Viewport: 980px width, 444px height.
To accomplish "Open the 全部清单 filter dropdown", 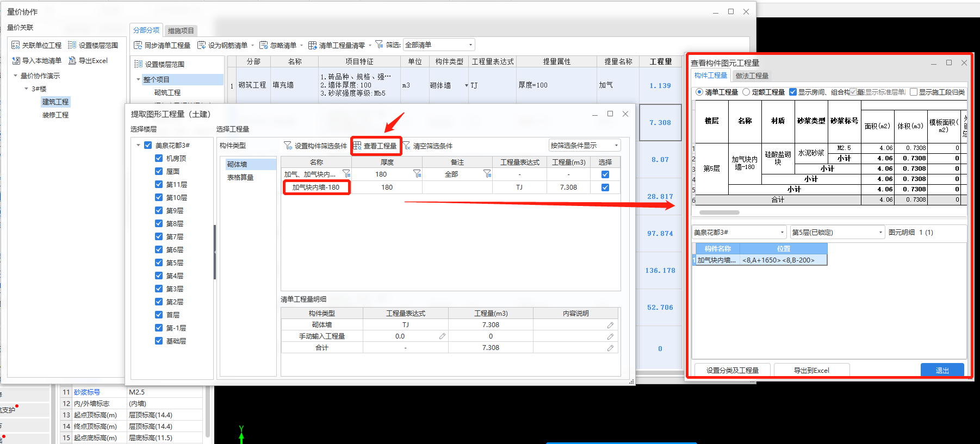I will click(x=439, y=45).
